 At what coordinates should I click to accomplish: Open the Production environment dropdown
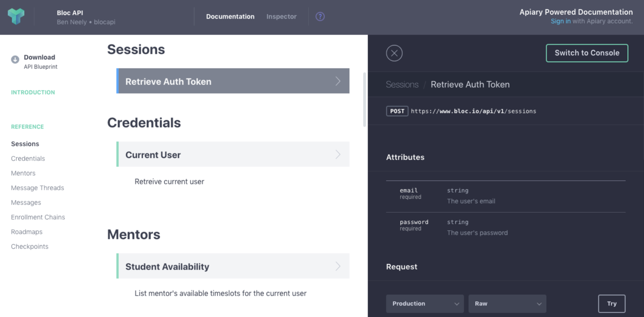[425, 304]
